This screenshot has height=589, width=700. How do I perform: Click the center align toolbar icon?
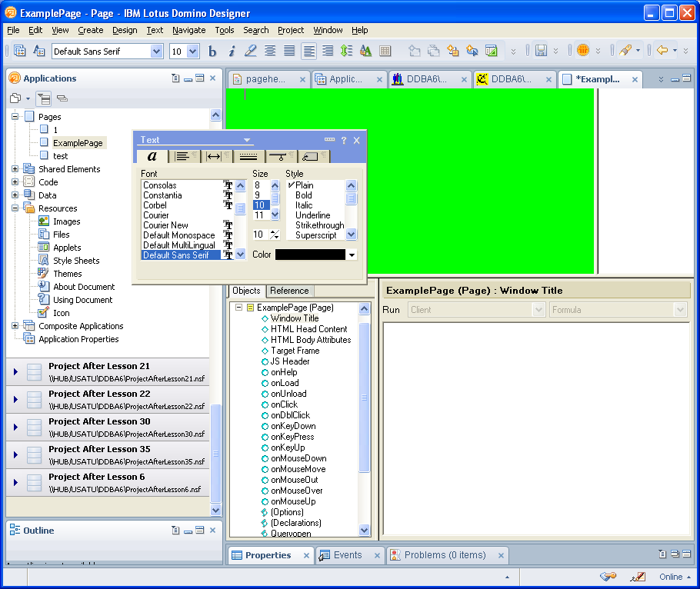click(270, 51)
